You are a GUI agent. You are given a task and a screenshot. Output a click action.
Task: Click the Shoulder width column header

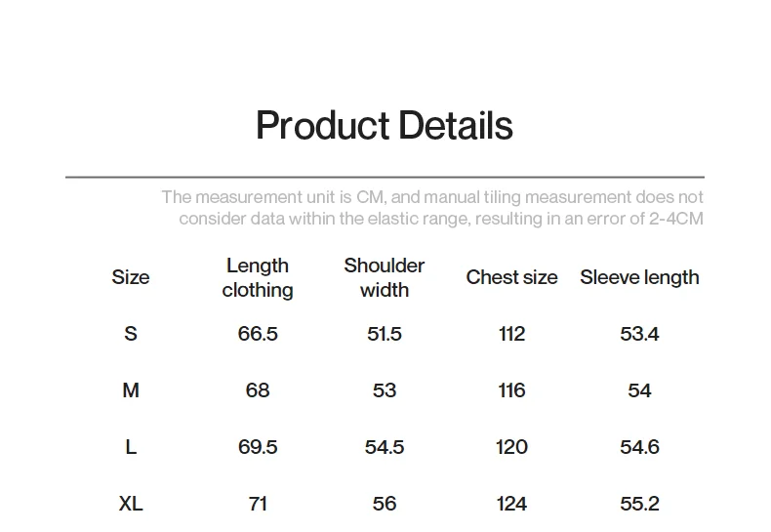click(x=385, y=277)
